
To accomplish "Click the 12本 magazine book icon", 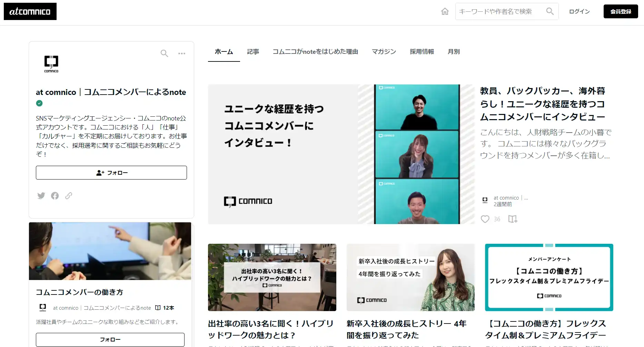I will (158, 308).
